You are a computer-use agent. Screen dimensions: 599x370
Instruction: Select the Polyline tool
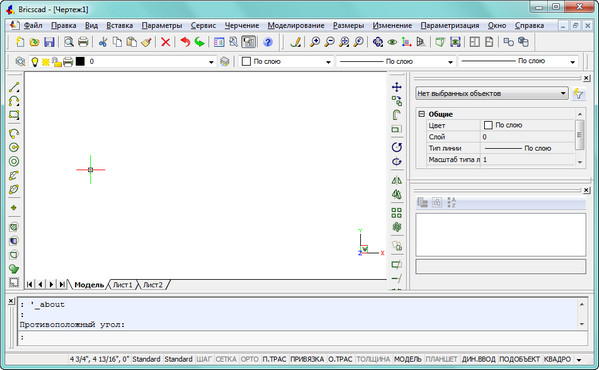[14, 101]
